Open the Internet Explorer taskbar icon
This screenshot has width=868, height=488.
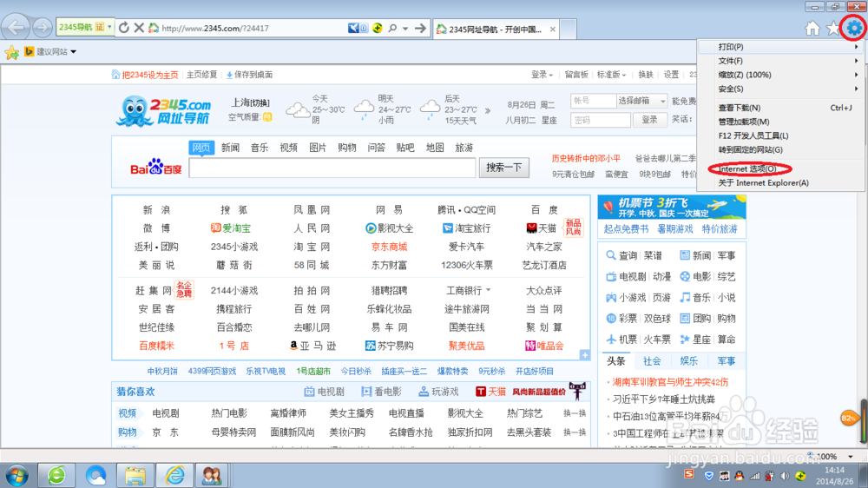pos(174,475)
